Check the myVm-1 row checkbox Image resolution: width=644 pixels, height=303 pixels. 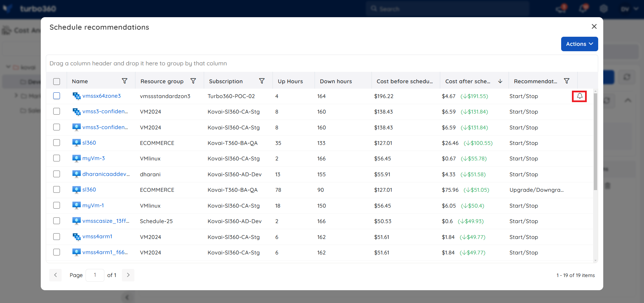tap(57, 205)
